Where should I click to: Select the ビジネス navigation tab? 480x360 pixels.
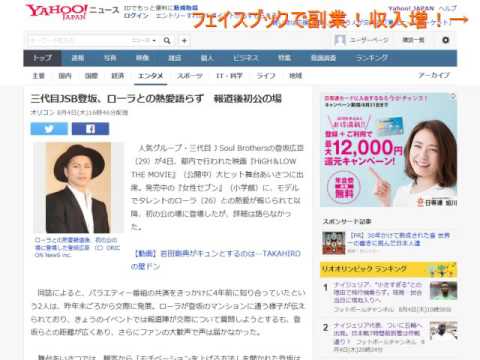coord(246,58)
